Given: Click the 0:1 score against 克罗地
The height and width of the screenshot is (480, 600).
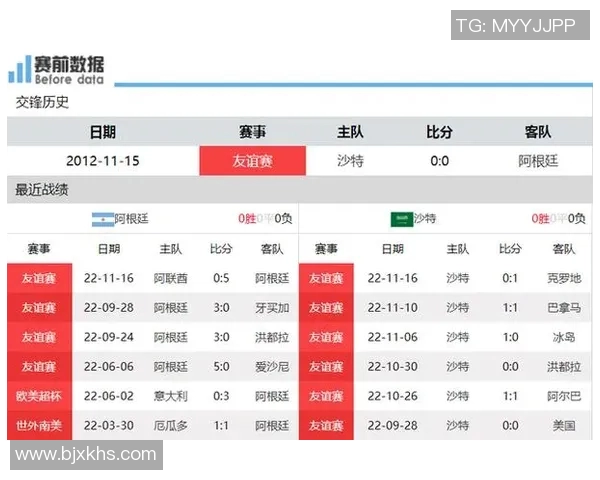Looking at the screenshot, I should coord(510,278).
